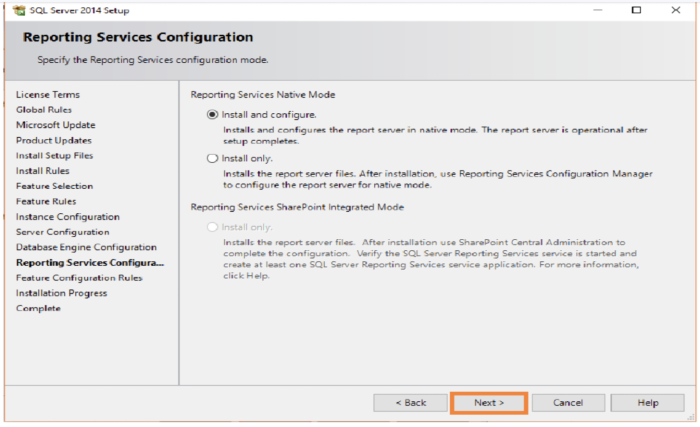Viewport: 700px width, 427px height.
Task: Open the Global Rules step
Action: tap(44, 110)
